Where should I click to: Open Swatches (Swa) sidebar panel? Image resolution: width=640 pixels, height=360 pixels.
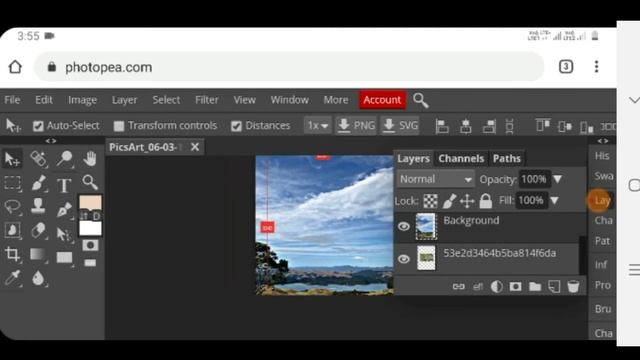pos(603,176)
